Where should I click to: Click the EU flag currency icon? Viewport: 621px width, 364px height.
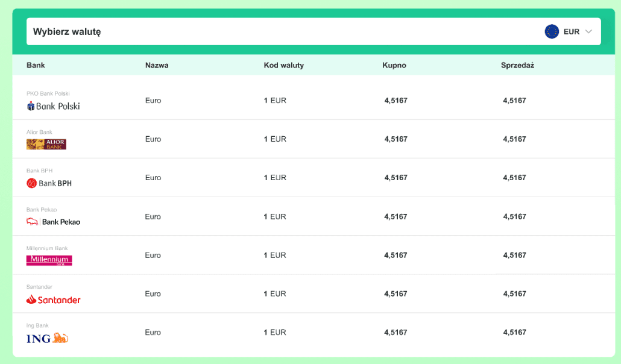point(552,32)
